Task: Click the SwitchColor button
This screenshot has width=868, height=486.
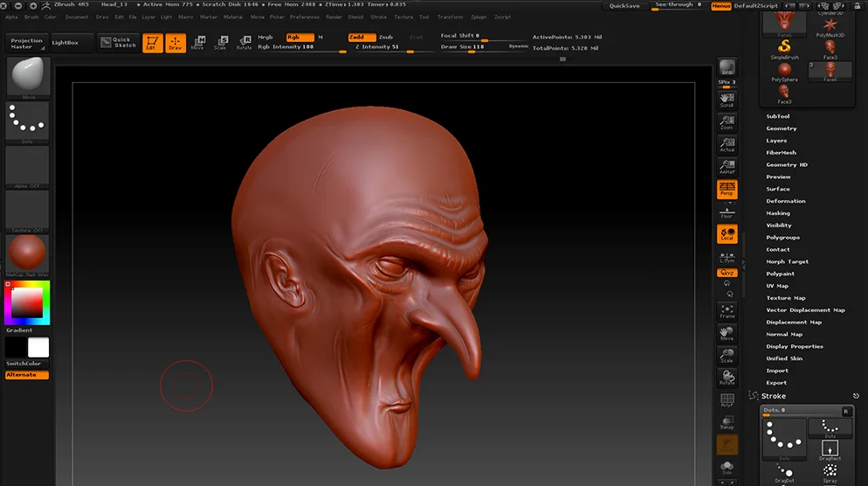Action: click(27, 364)
